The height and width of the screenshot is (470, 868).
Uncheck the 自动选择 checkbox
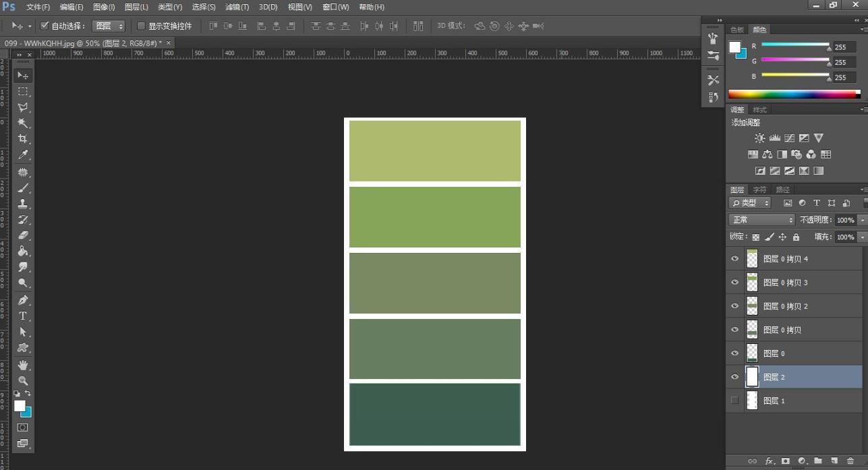(45, 26)
